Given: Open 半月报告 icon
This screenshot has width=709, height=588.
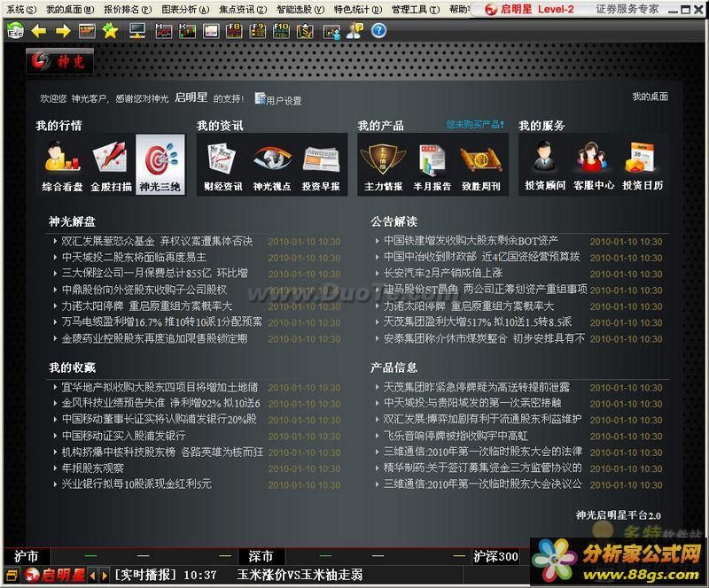Looking at the screenshot, I should tap(432, 166).
